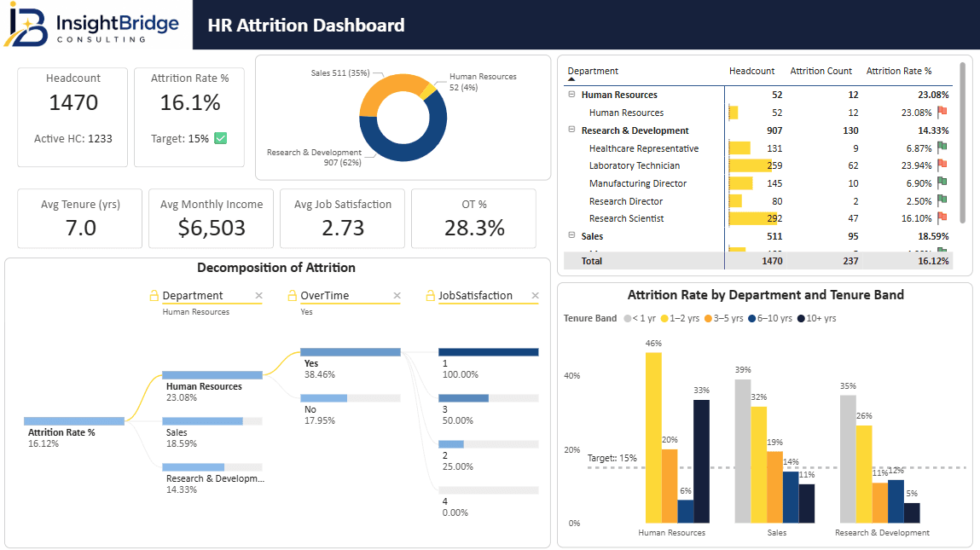Click the Avg Tenure 7.0 card

[x=80, y=218]
